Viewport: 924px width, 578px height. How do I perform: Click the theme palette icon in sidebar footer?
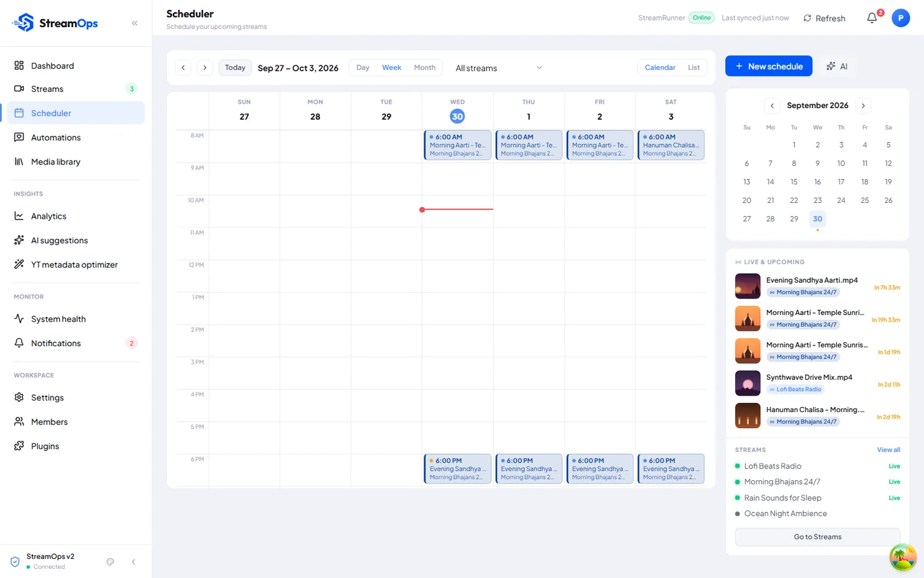[110, 561]
